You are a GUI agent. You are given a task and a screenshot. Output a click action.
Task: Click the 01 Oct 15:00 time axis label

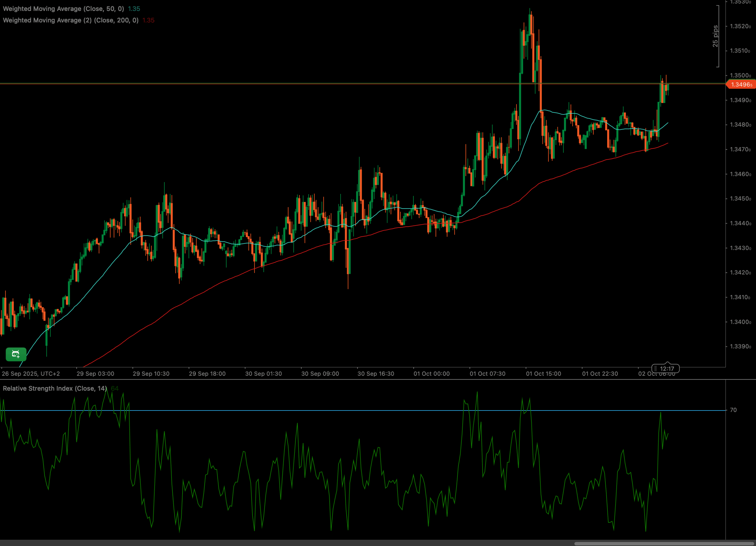(543, 374)
